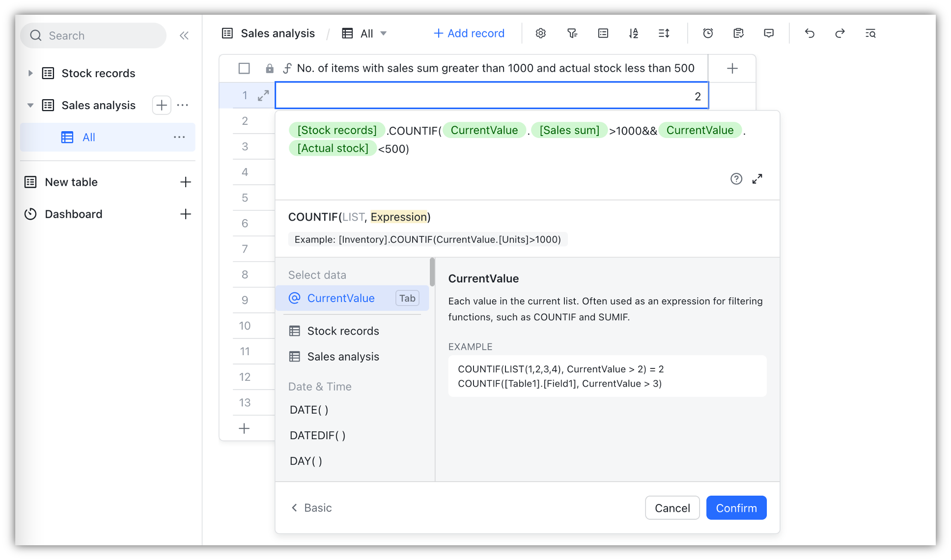Open the group records icon
Viewport: 951px width, 560px height.
603,33
